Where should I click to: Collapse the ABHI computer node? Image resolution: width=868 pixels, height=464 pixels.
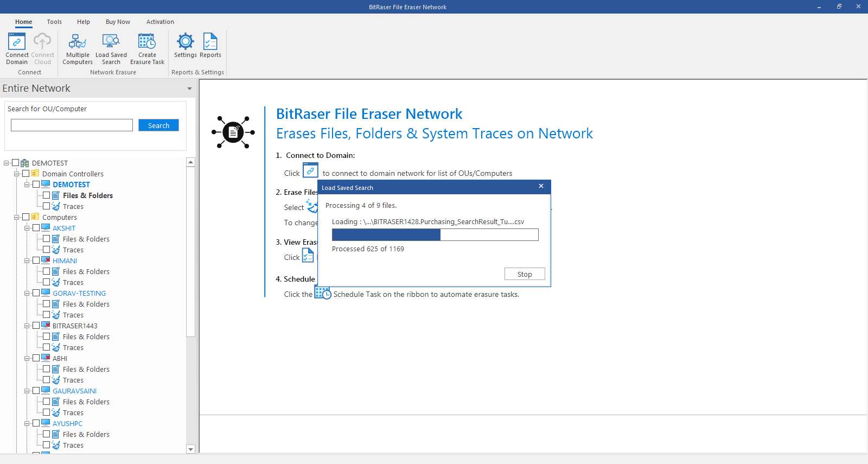point(27,358)
